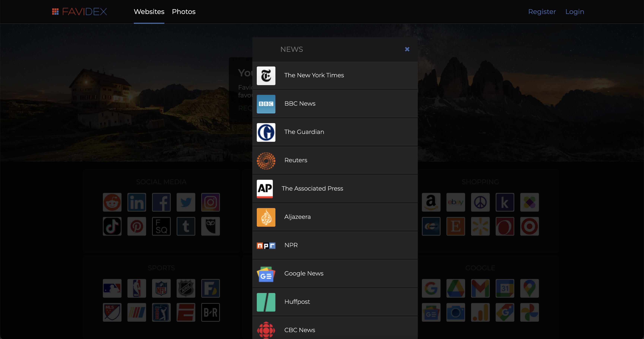644x339 pixels.
Task: Click the Huffpost text label
Action: coord(297,302)
